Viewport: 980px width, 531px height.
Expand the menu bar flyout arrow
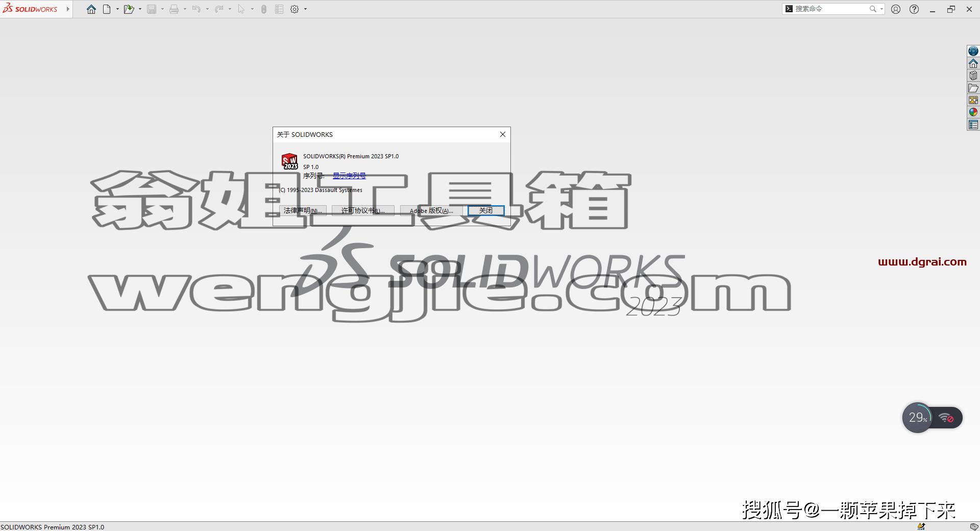coord(68,9)
